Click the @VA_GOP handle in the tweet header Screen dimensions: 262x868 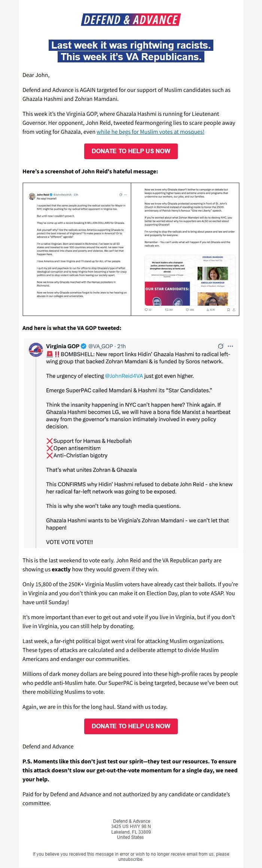101,346
